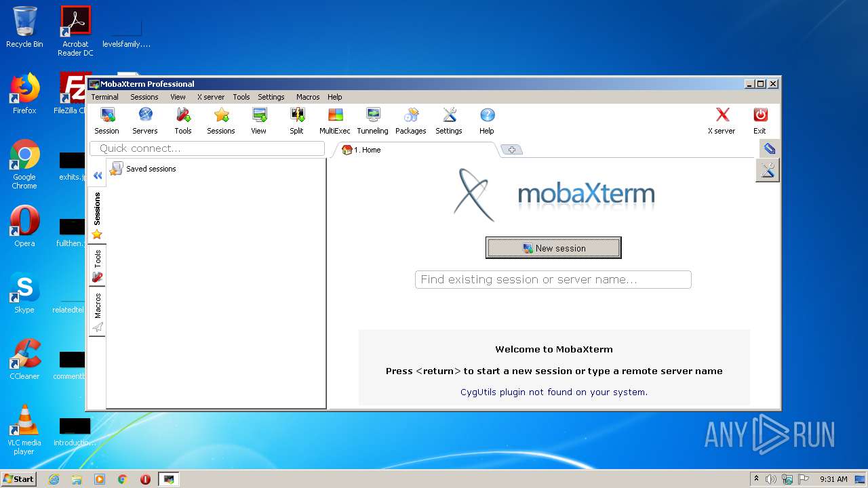This screenshot has height=488, width=868.
Task: Click the red Exit icon
Action: coord(760,121)
